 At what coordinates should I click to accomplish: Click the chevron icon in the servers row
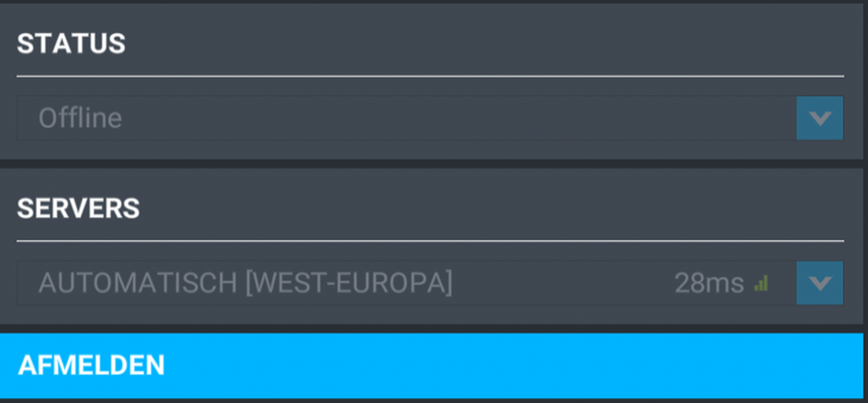(x=820, y=283)
